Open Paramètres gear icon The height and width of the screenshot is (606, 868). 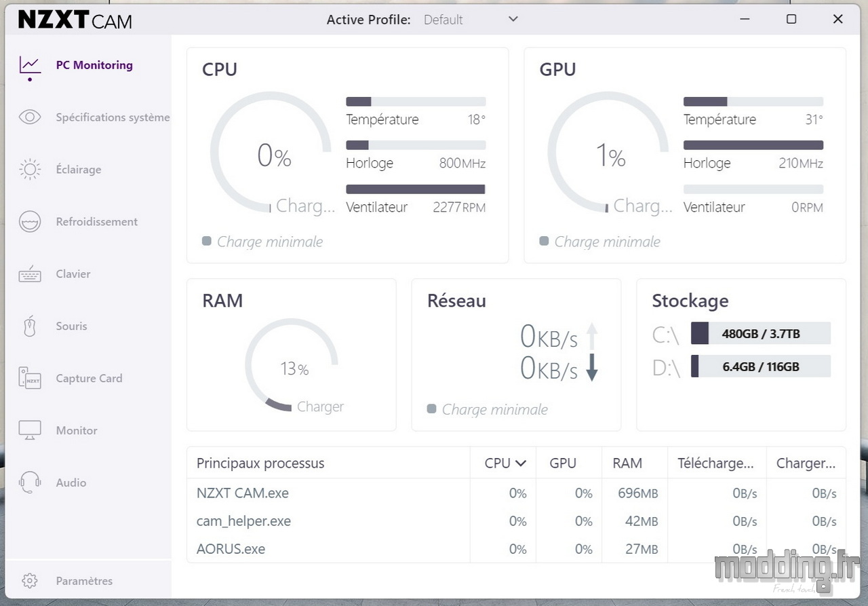(29, 581)
